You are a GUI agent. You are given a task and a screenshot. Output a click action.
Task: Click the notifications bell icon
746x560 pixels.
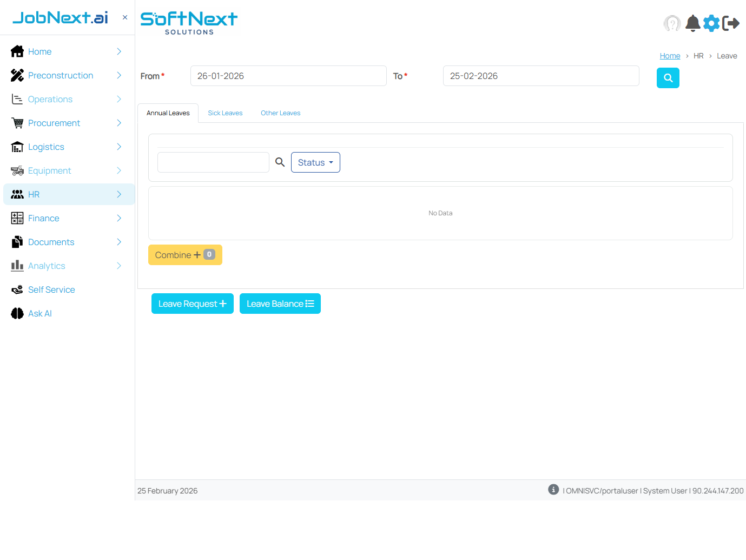point(692,23)
